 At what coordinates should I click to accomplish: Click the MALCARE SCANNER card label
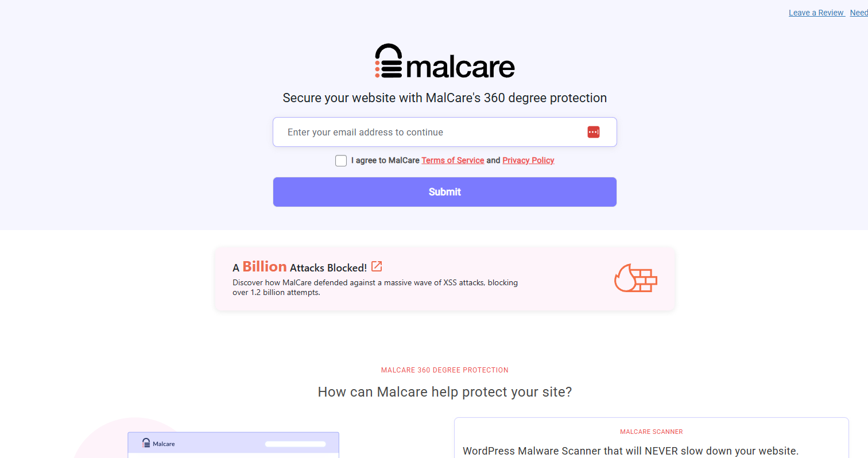click(652, 432)
